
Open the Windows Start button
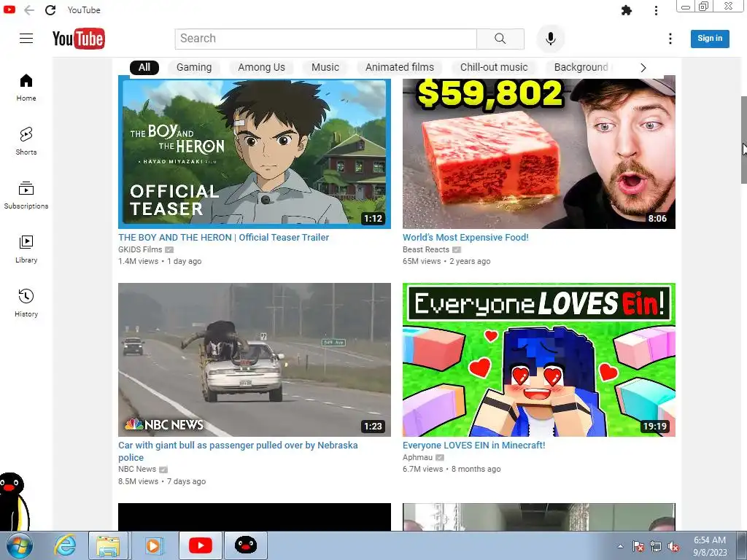tap(19, 545)
